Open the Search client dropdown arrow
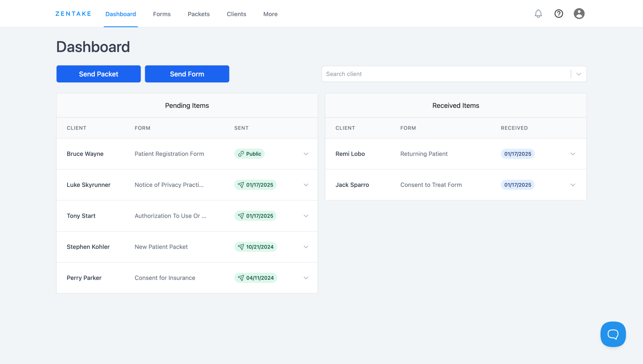This screenshot has height=364, width=643. pos(579,74)
